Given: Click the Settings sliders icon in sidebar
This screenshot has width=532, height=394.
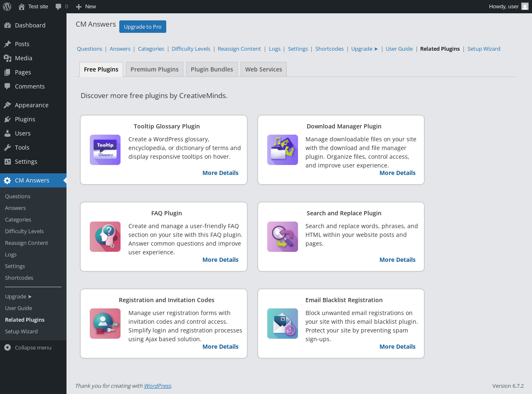Looking at the screenshot, I should (x=7, y=162).
